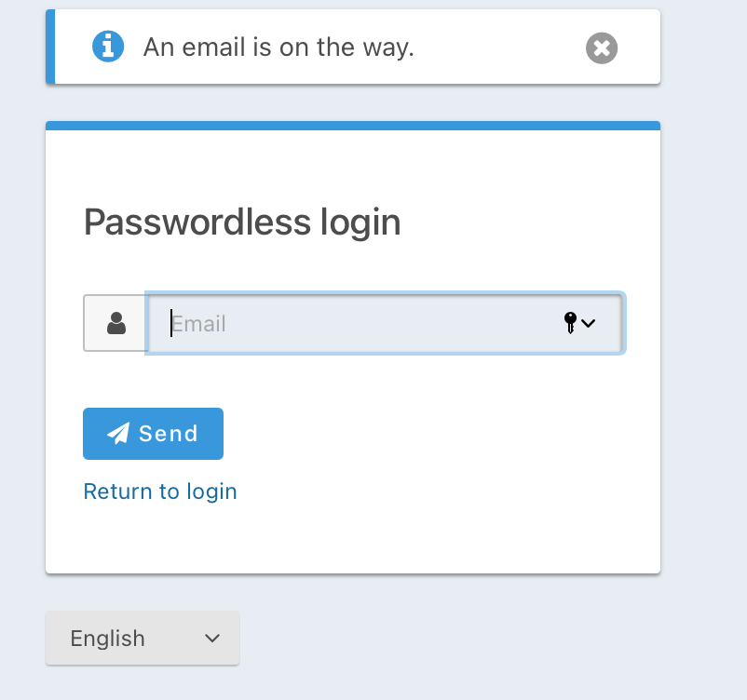This screenshot has width=747, height=700.
Task: Click the "Passwordless login" heading
Action: coord(242,222)
